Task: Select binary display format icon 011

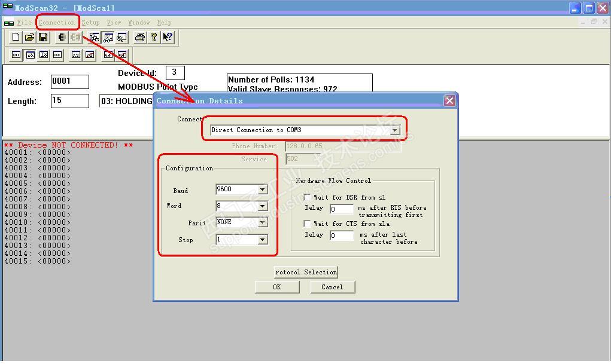Action: coord(16,55)
